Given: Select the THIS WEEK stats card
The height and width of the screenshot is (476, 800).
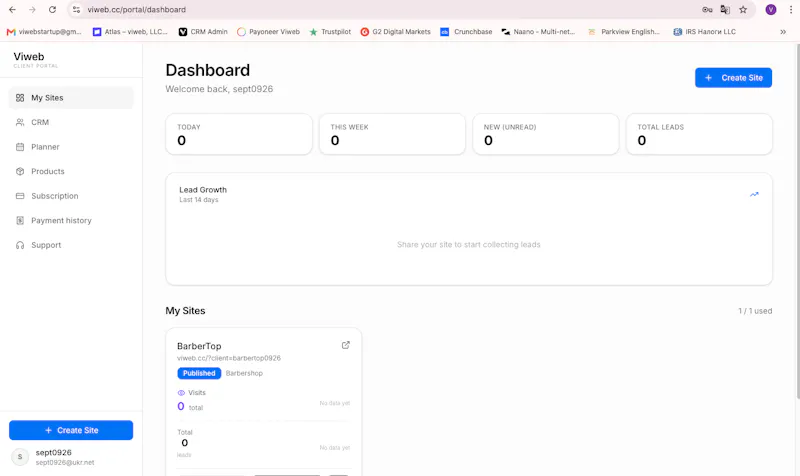Looking at the screenshot, I should 392,134.
